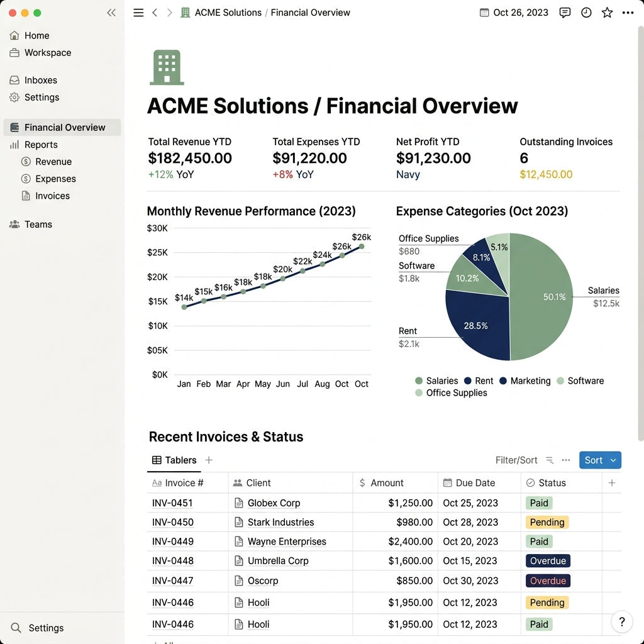The image size is (644, 644).
Task: Click the Pending status tag for INV-0450
Action: [x=547, y=523]
